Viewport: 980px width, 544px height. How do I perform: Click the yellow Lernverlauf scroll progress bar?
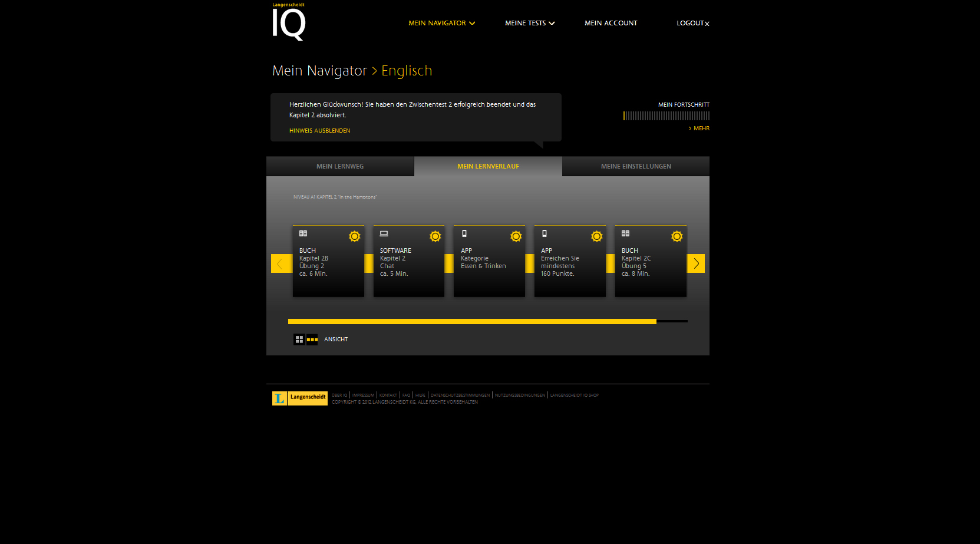(472, 322)
